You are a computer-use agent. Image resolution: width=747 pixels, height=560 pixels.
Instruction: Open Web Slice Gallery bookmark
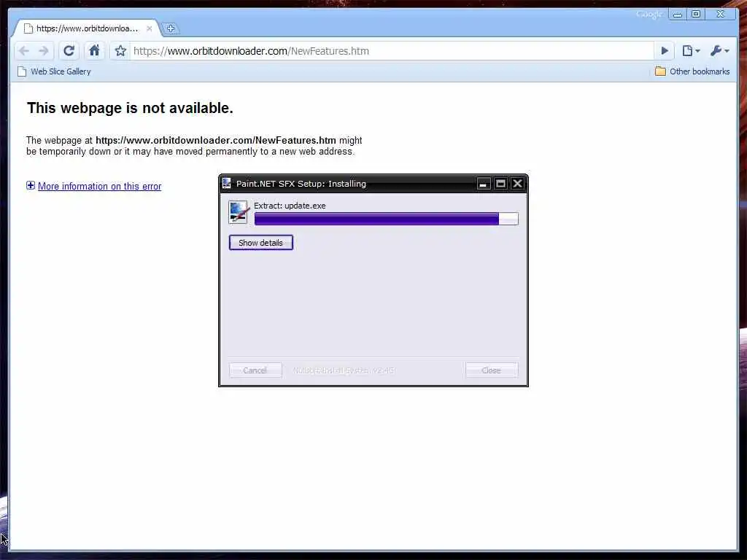point(54,71)
